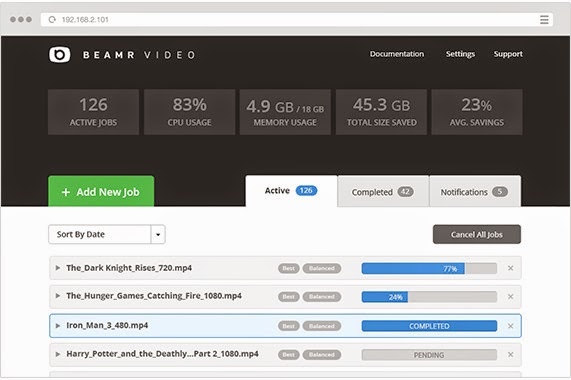Expand the Dark Knight Rises job row
Viewport: 571px width, 380px height.
[58, 268]
